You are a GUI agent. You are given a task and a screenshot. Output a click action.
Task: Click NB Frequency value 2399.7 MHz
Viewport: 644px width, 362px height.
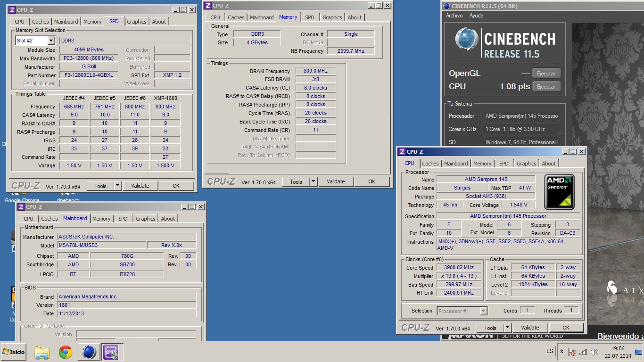tap(351, 51)
